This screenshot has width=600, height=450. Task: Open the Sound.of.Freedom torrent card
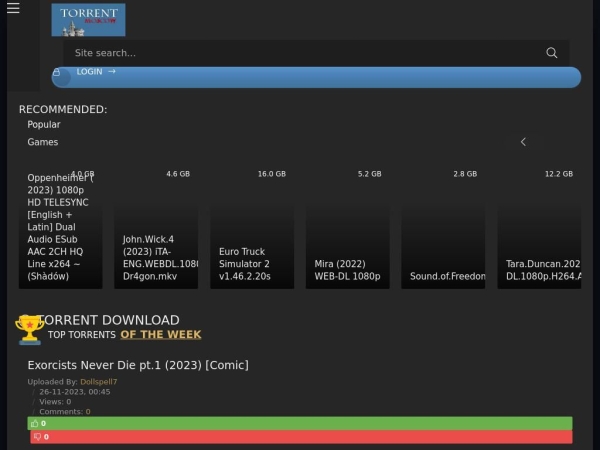pyautogui.click(x=443, y=228)
